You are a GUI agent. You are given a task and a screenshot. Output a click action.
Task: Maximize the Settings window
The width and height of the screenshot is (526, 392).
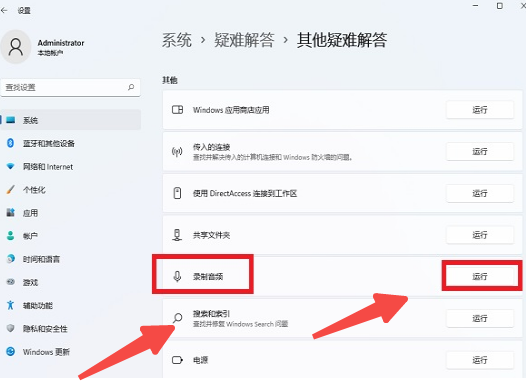point(499,6)
